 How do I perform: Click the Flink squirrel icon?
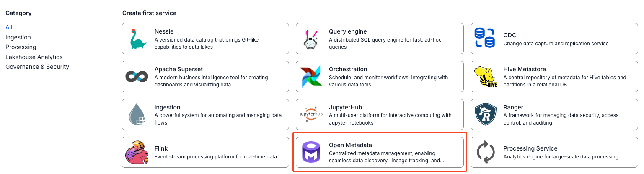coord(137,152)
